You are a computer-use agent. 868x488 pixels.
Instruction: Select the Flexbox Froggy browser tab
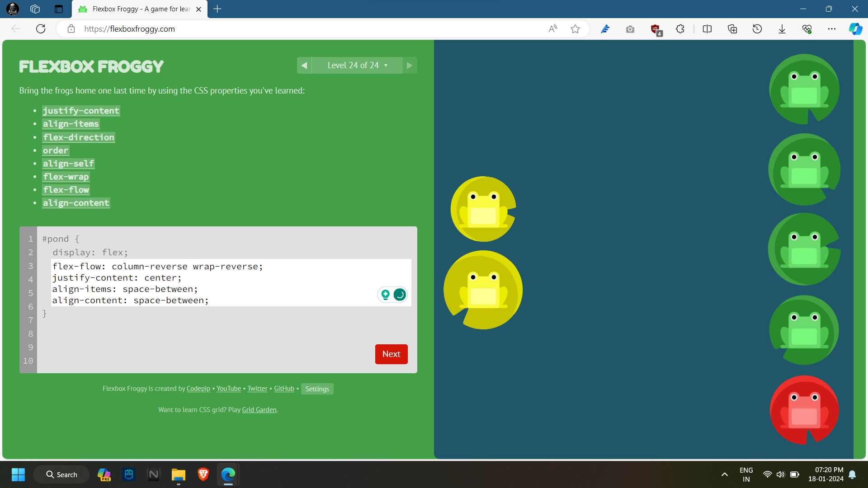(140, 9)
